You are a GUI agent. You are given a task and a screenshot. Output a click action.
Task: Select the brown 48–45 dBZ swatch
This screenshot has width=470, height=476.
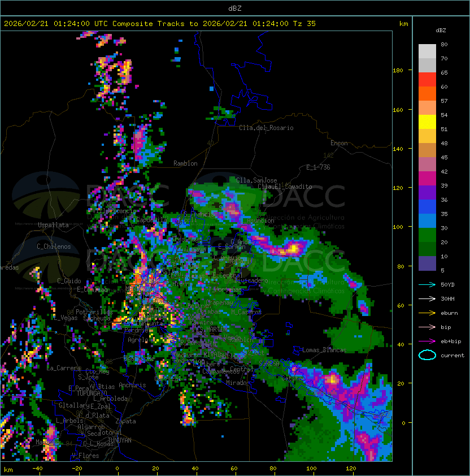427,150
